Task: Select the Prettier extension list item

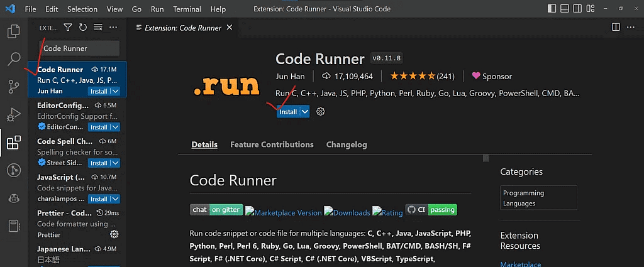Action: pyautogui.click(x=77, y=224)
